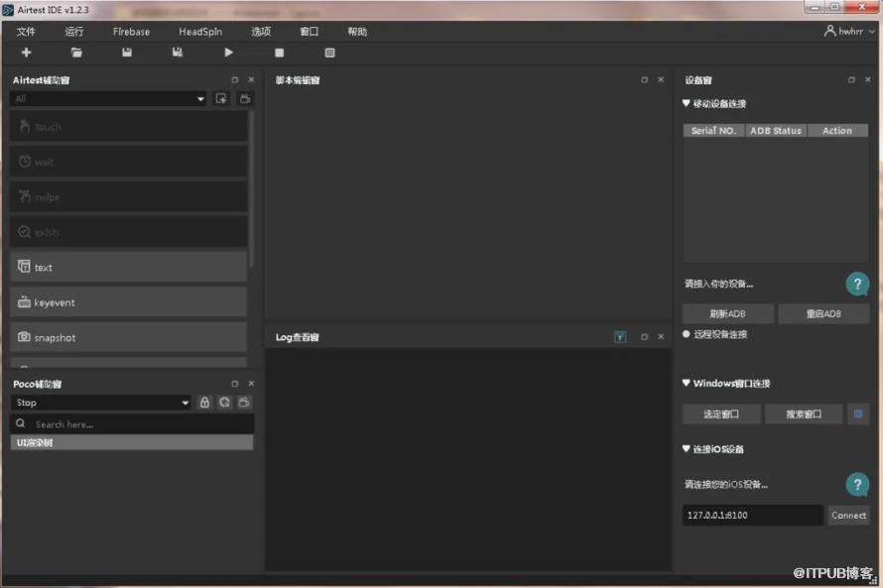
Task: Open the Stop mode dropdown in Poco辅助窗
Action: point(101,403)
